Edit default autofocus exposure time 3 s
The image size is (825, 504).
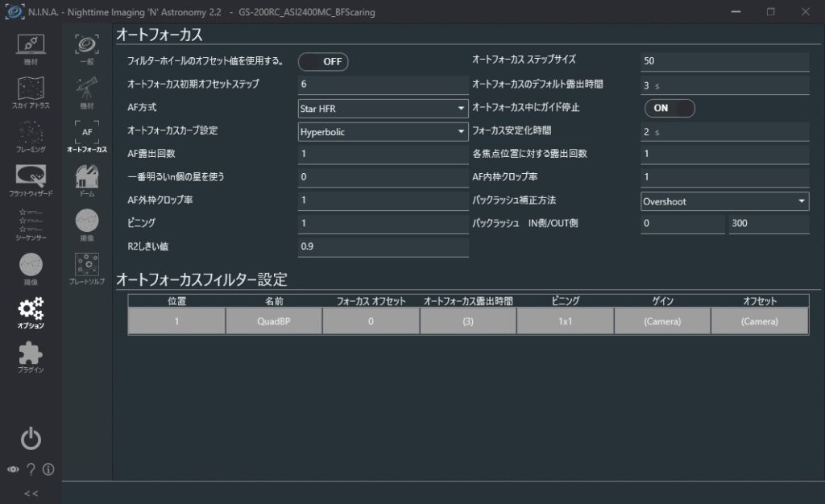coord(724,85)
